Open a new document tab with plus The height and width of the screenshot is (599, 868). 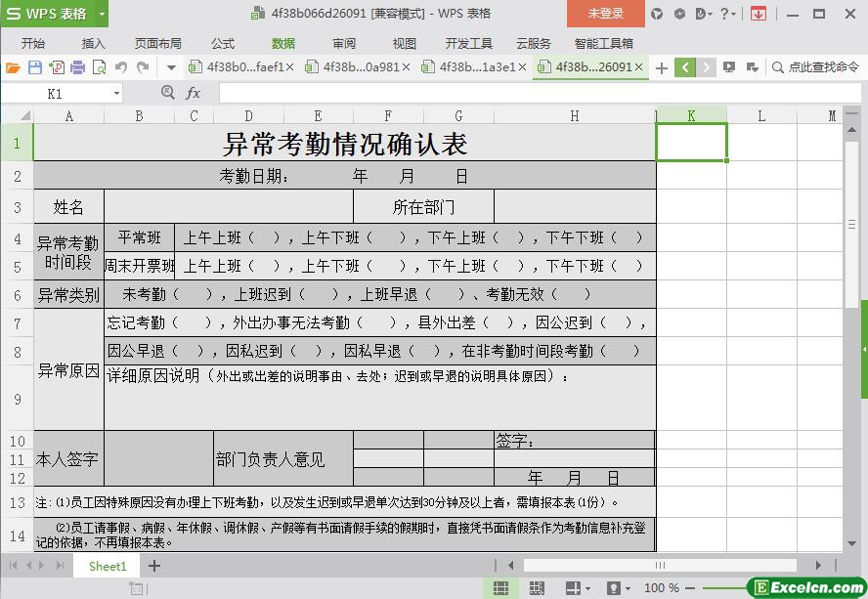662,67
